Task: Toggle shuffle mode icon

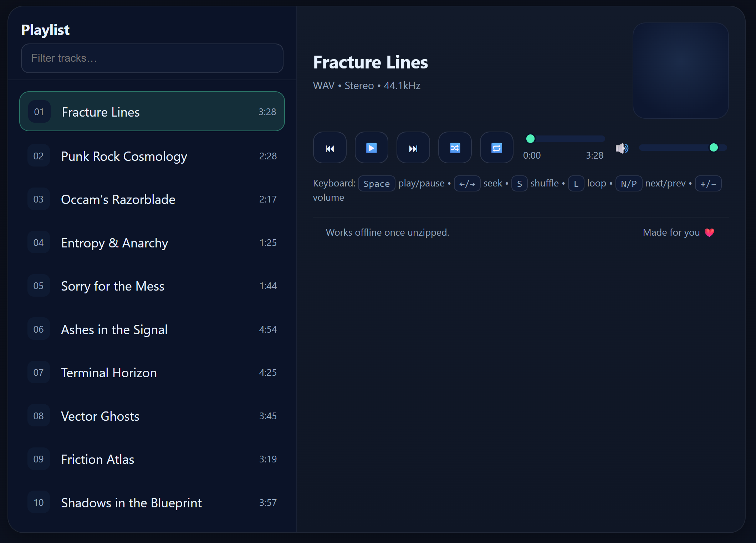Action: (455, 148)
